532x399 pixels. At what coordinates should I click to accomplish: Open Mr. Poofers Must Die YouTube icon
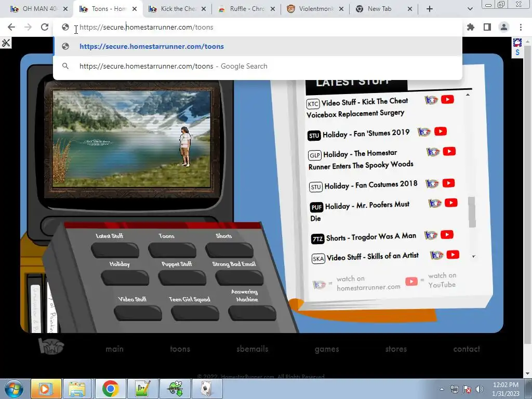[x=451, y=203]
